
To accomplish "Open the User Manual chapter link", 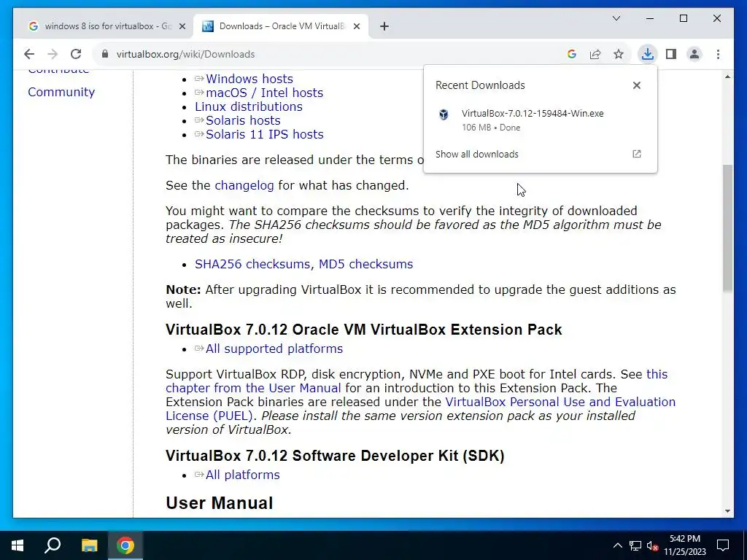I will point(253,388).
